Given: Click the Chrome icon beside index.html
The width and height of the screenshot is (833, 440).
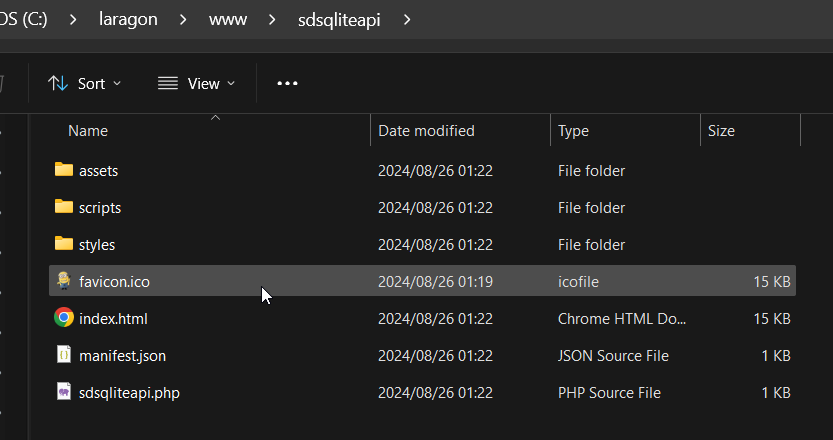Looking at the screenshot, I should [x=64, y=318].
